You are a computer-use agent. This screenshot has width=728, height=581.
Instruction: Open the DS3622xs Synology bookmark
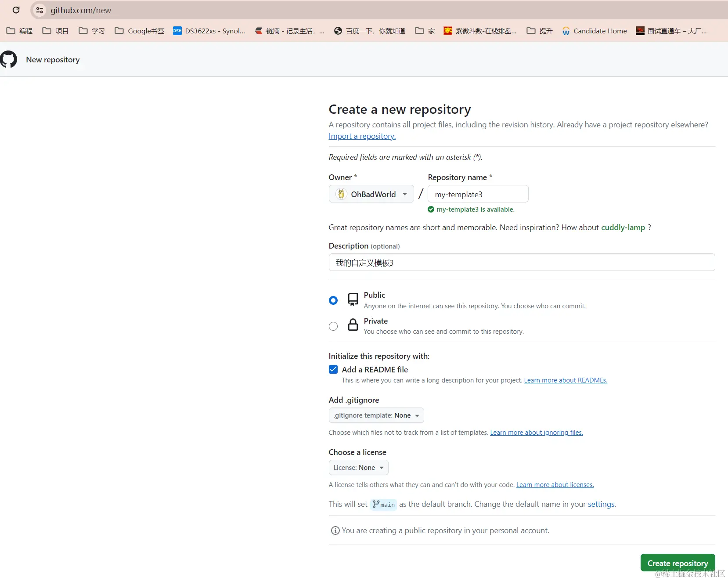(209, 31)
